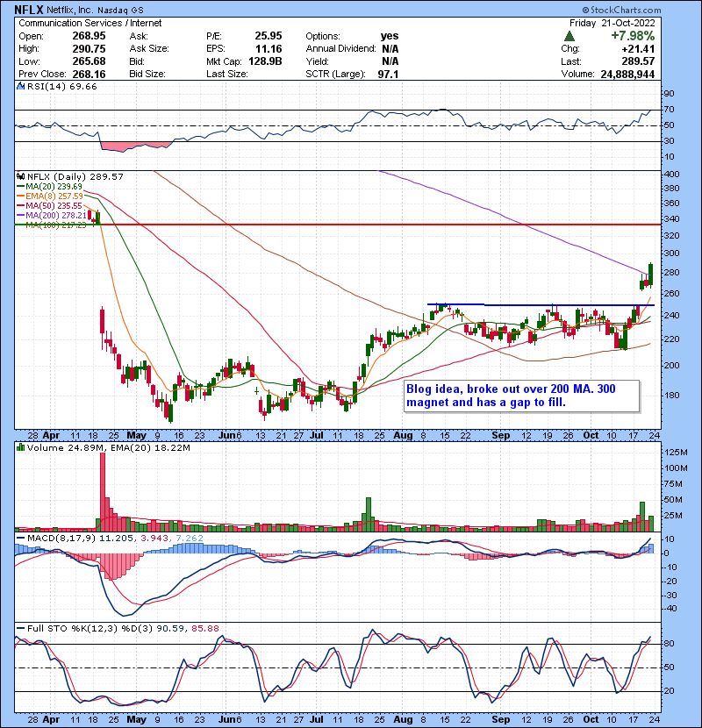Click the date Friday 21-Oct-2022
702x728 pixels.
(612, 23)
